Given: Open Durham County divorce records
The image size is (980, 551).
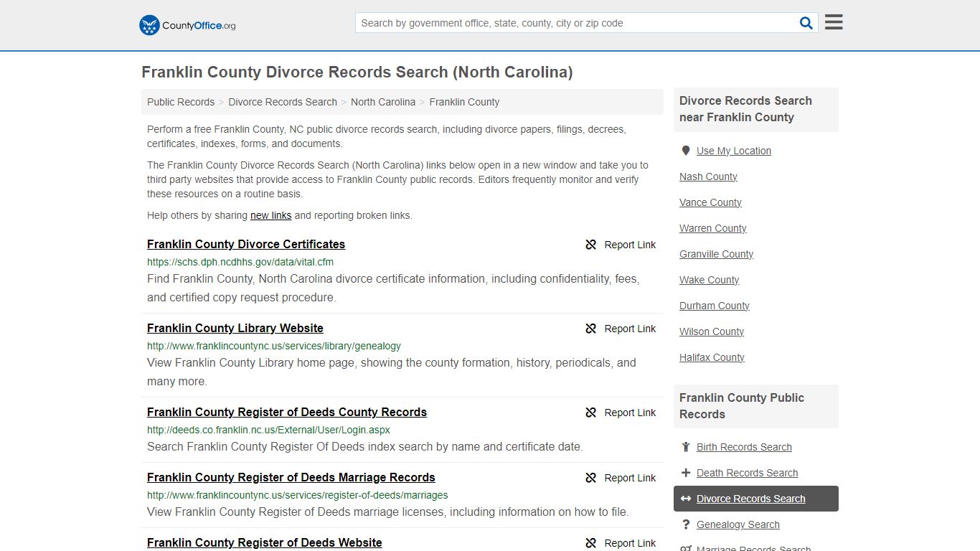Looking at the screenshot, I should pos(715,306).
